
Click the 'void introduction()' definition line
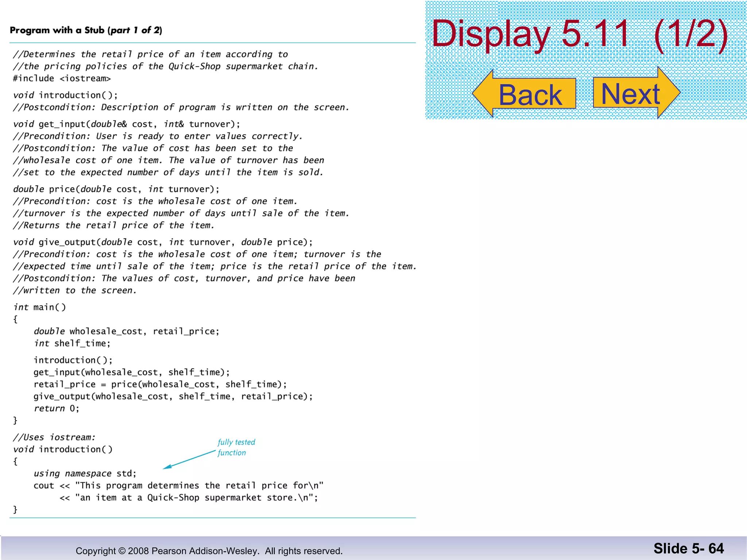point(63,450)
